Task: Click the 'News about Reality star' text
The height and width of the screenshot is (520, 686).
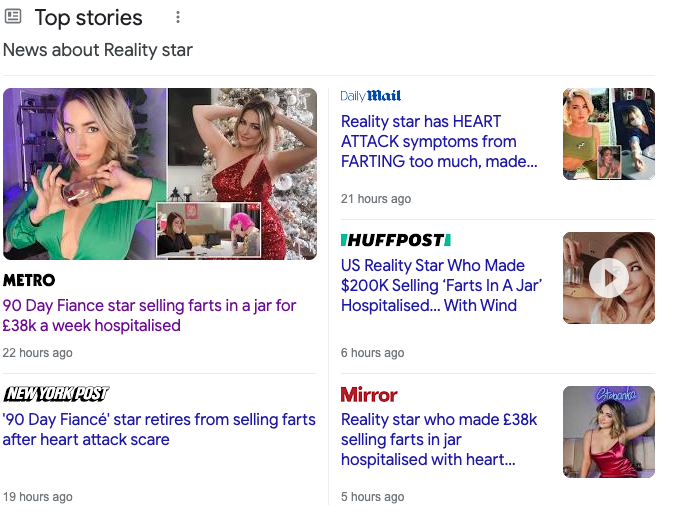Action: click(98, 50)
